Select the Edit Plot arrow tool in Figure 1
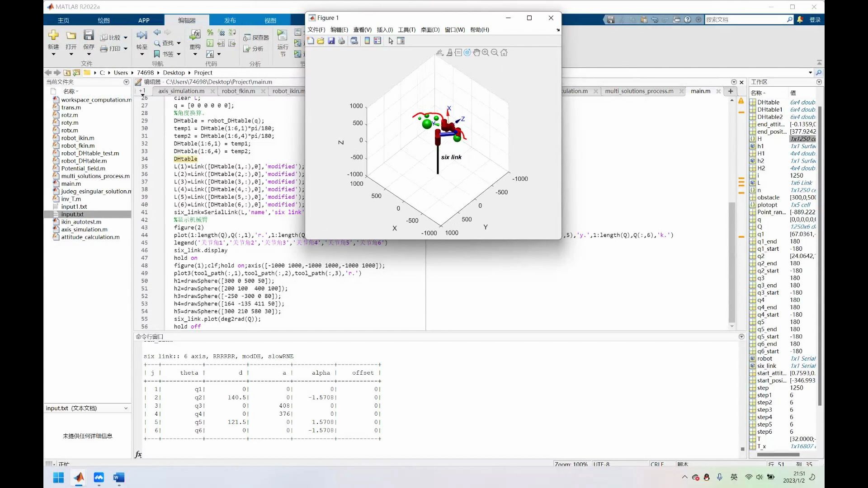 (391, 41)
